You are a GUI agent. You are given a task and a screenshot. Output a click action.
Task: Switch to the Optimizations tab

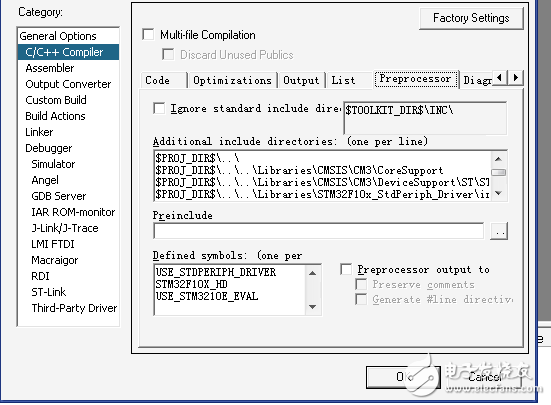click(232, 80)
